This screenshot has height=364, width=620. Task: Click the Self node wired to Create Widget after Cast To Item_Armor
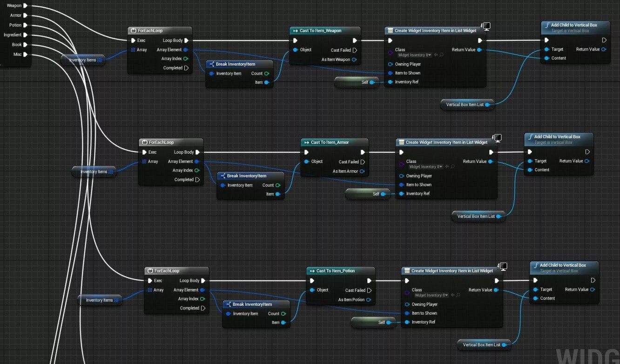pos(368,194)
